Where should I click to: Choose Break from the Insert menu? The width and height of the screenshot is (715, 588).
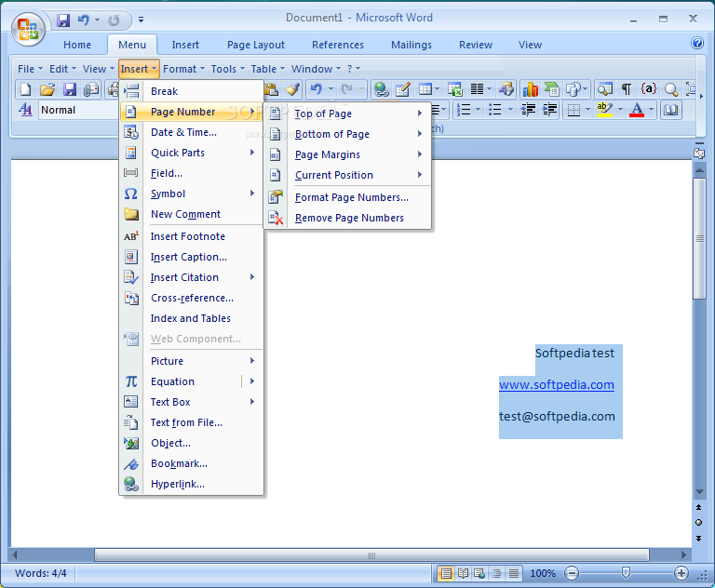191,91
